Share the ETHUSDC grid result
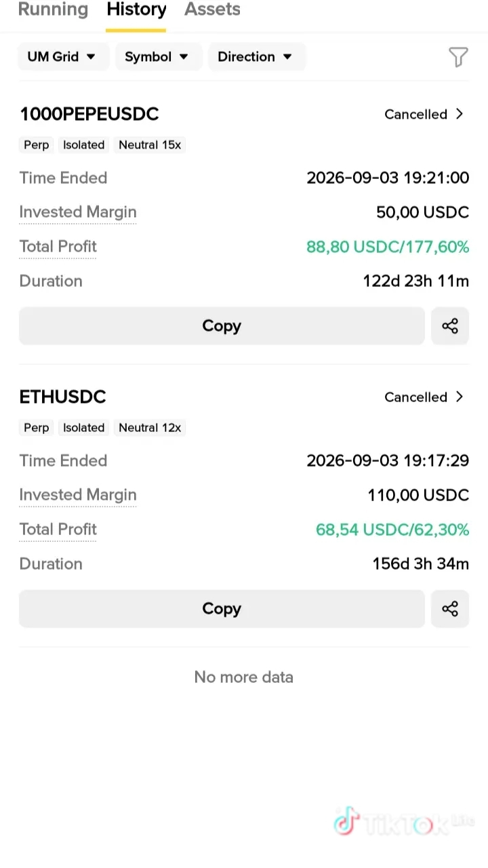 [450, 609]
